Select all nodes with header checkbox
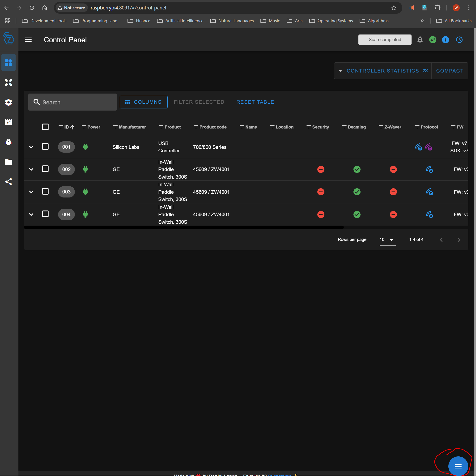 click(x=45, y=127)
